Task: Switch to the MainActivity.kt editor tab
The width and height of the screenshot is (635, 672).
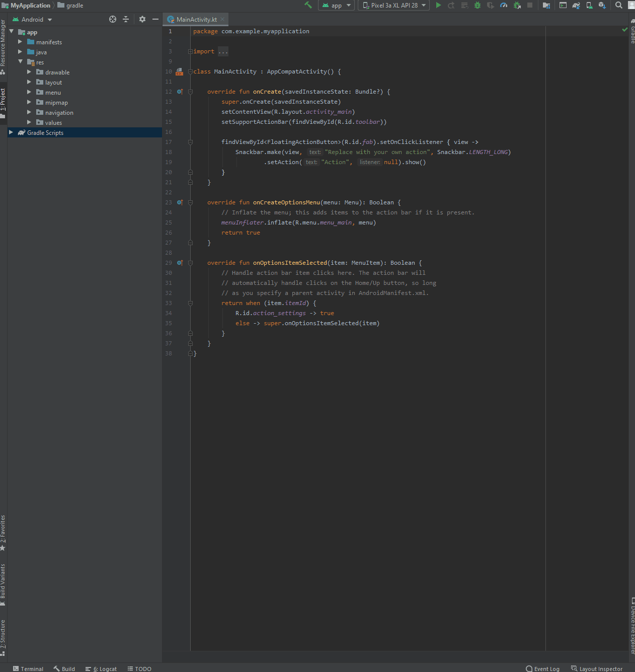Action: point(196,20)
